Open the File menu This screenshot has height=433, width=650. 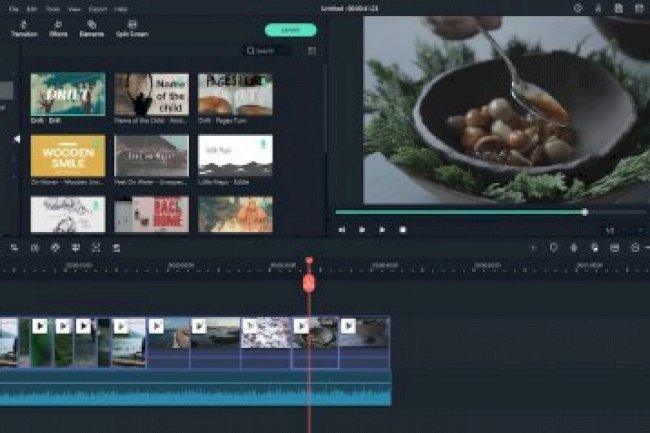click(14, 9)
